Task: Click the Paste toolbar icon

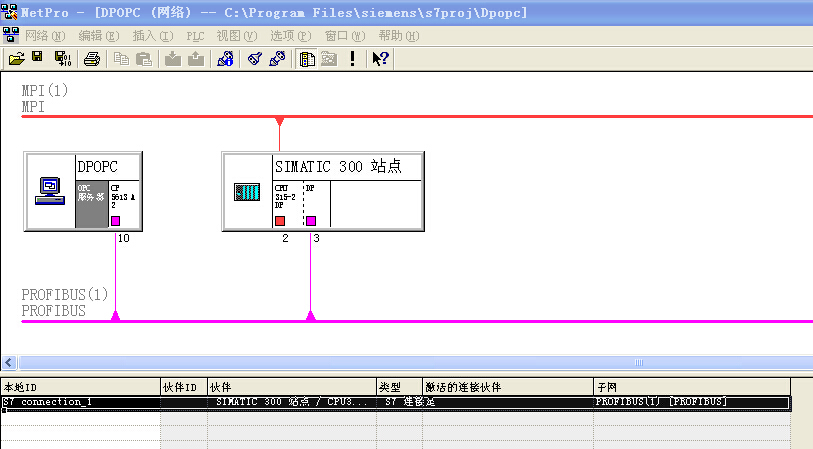Action: [x=144, y=59]
